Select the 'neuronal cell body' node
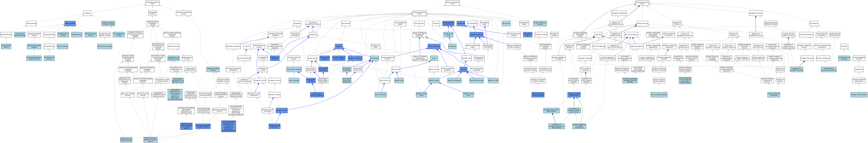Screen dimensions: 868x143 (x=448, y=34)
